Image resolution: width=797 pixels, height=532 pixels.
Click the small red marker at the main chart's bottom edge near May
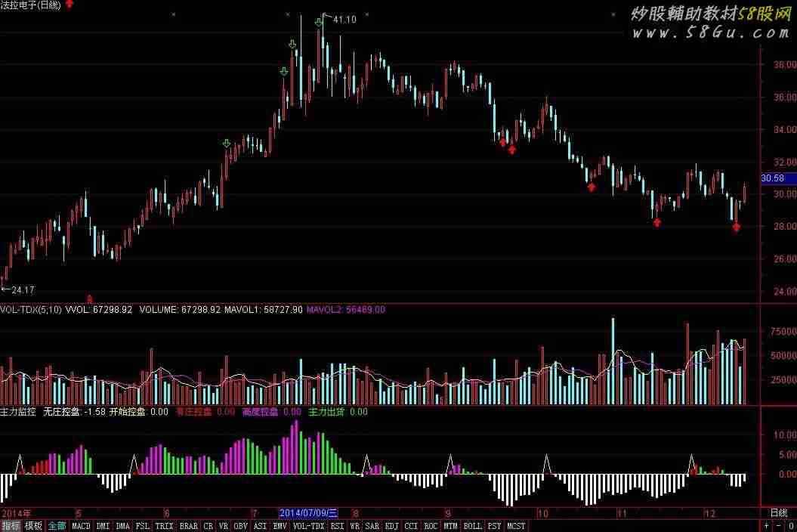(90, 298)
